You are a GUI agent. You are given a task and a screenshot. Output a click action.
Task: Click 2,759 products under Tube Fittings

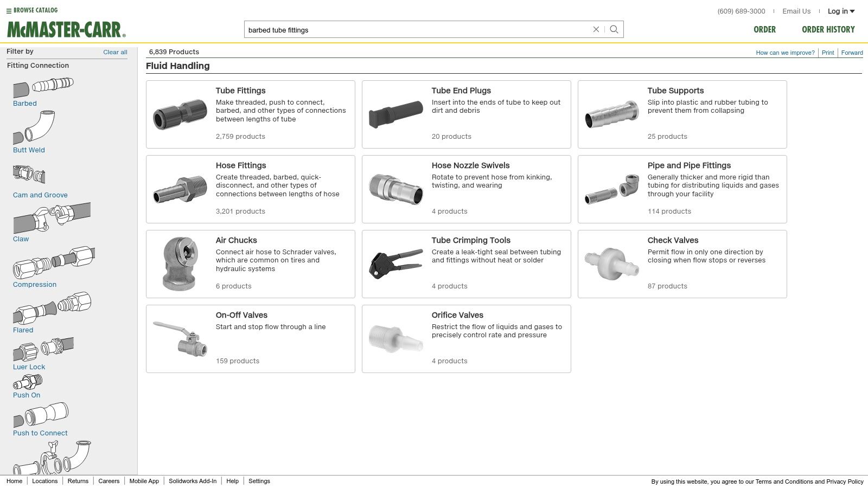(x=240, y=137)
